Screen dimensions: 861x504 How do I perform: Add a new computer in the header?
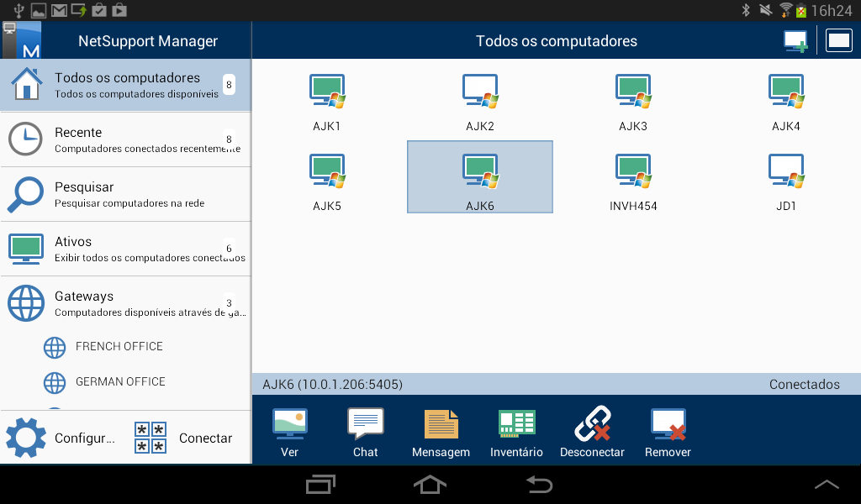pos(795,41)
